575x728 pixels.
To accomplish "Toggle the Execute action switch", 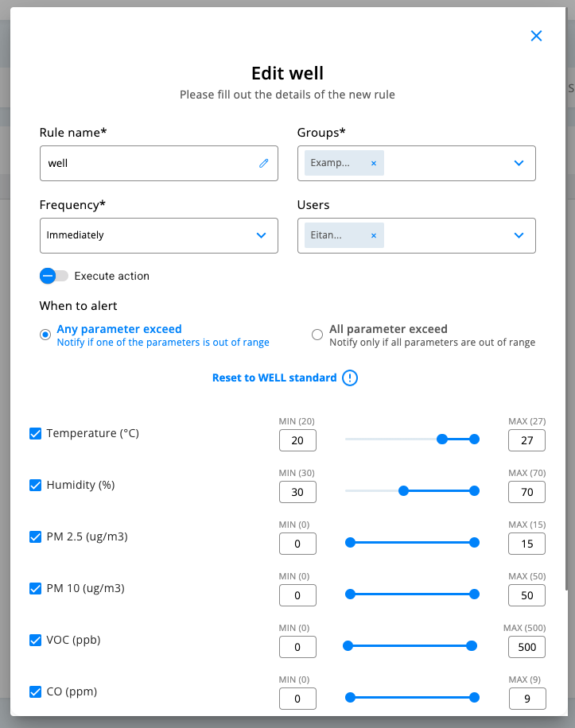I will coord(54,276).
